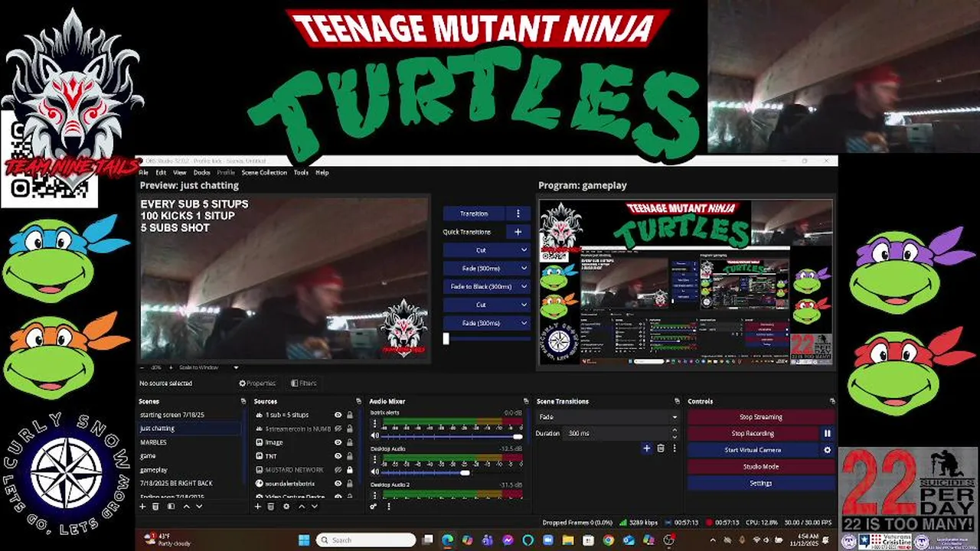The height and width of the screenshot is (551, 980).
Task: Hide the TNT source eye icon
Action: pos(338,456)
